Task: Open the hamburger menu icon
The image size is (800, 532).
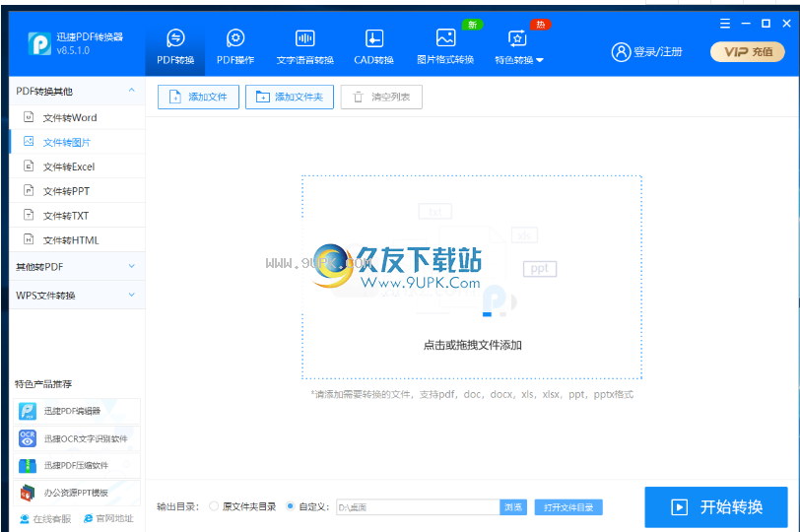Action: point(725,24)
